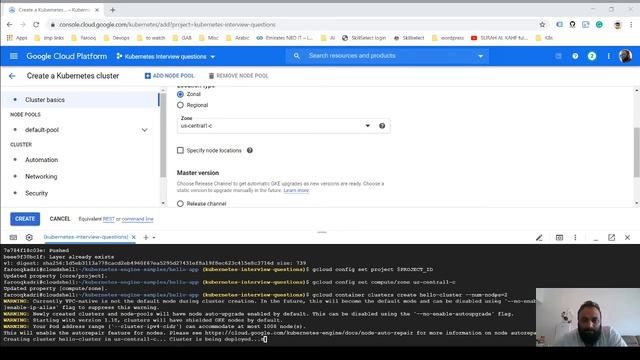This screenshot has width=640, height=360.
Task: Reload the page using the browser refresh icon
Action: point(36,25)
